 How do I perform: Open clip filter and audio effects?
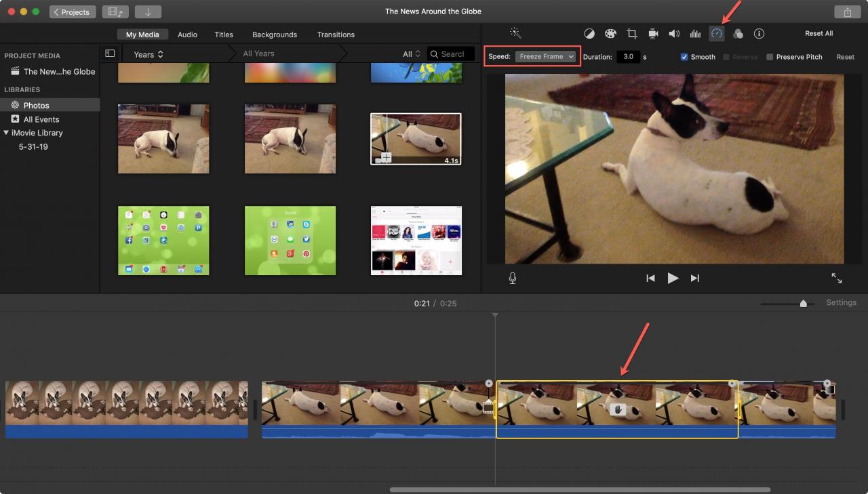(x=738, y=34)
